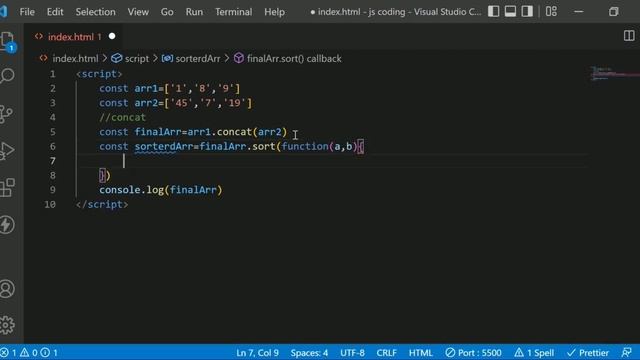The image size is (640, 360).
Task: Close the unsaved index.html tab dot
Action: coord(112,36)
